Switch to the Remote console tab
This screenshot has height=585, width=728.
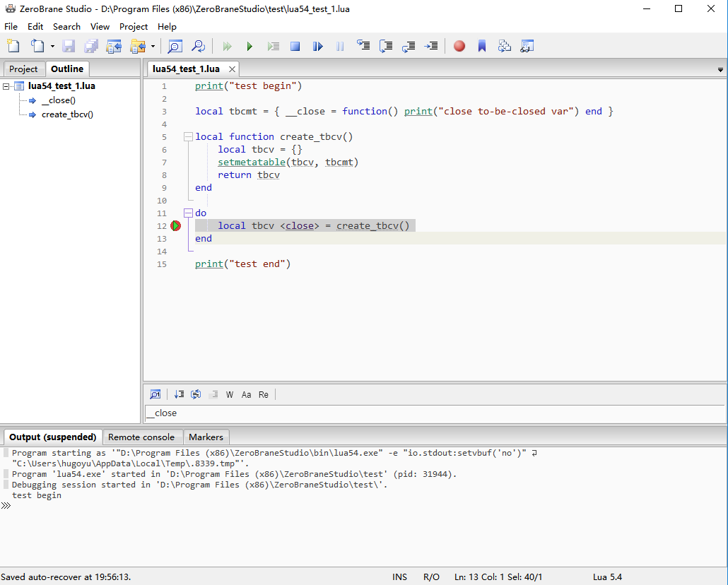tap(142, 437)
